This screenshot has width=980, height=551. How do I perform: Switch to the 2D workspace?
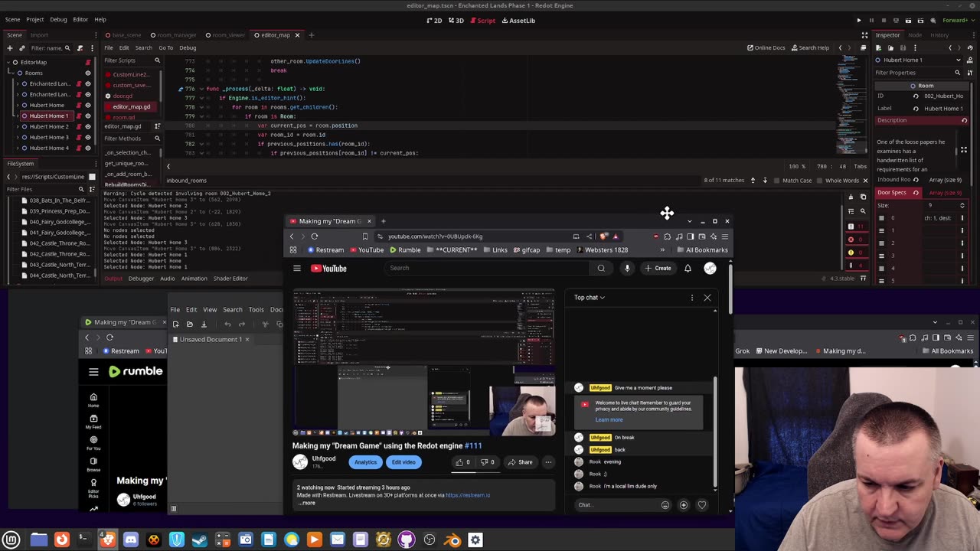tap(434, 21)
